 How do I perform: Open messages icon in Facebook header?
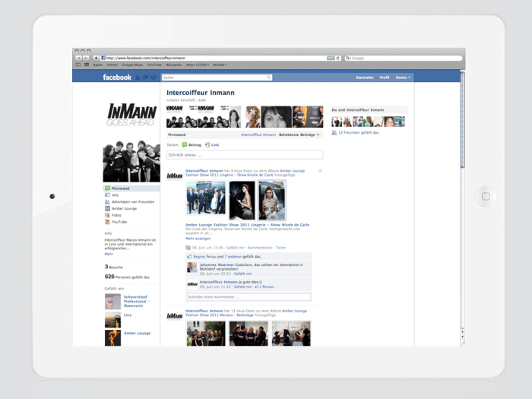(x=146, y=78)
